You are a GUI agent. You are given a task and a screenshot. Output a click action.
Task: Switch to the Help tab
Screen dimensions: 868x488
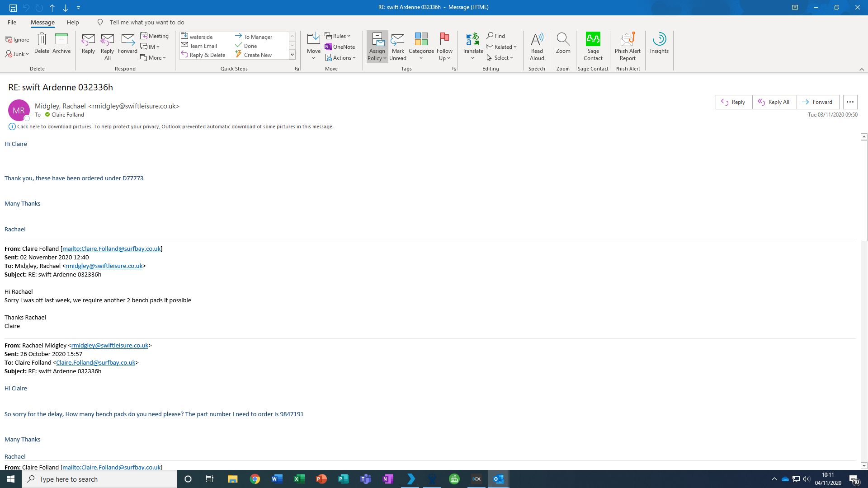(73, 22)
